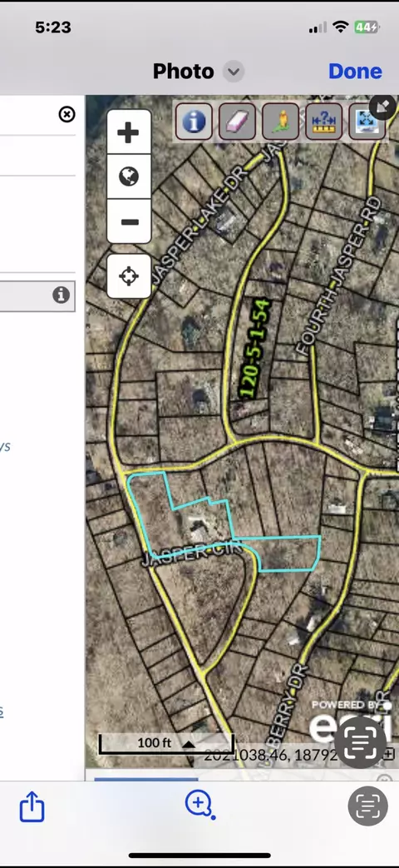The image size is (399, 868).
Task: Tap large text scan overlay icon
Action: (x=360, y=742)
